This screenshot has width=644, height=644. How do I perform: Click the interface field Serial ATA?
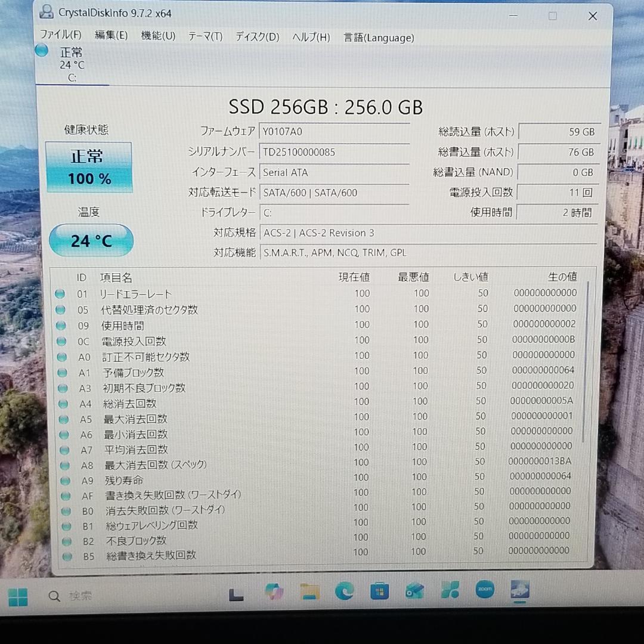[x=335, y=172]
